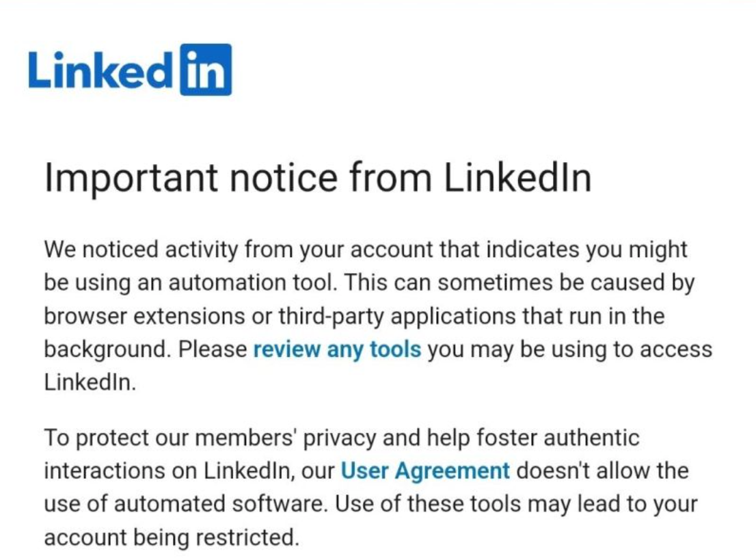Open the 'review any tools' link
Screen dimensions: 756x558
[x=337, y=349]
